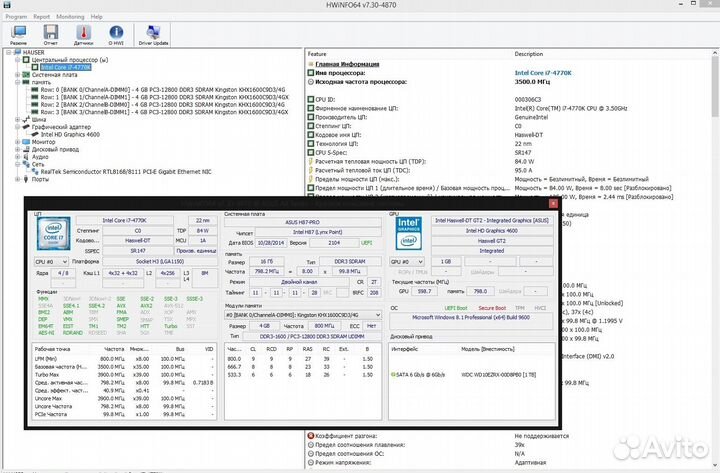Click the green UEFI Boot label

(x=456, y=308)
